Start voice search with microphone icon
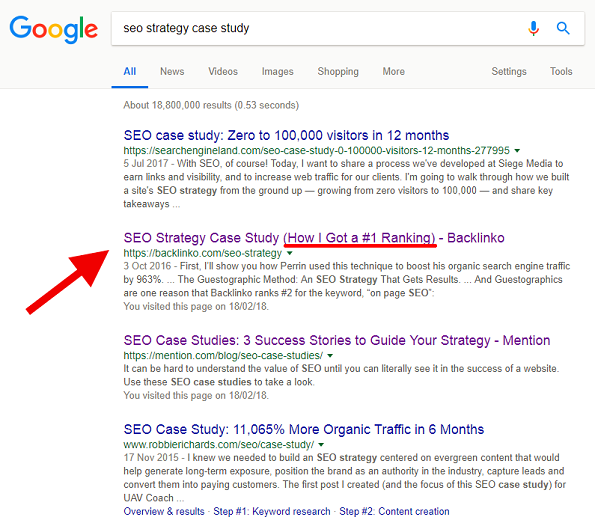Screen dimensions: 595x529 [x=533, y=28]
